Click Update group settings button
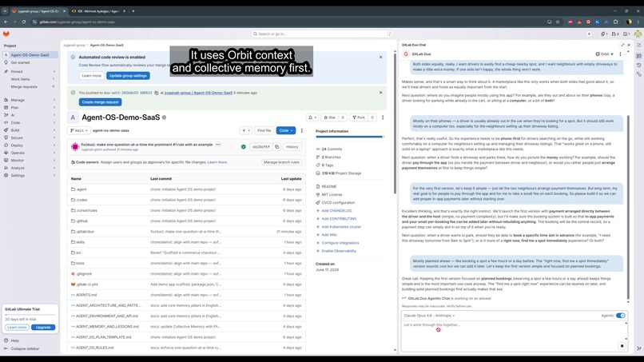Screen dimensions: 644x362 click(x=128, y=76)
